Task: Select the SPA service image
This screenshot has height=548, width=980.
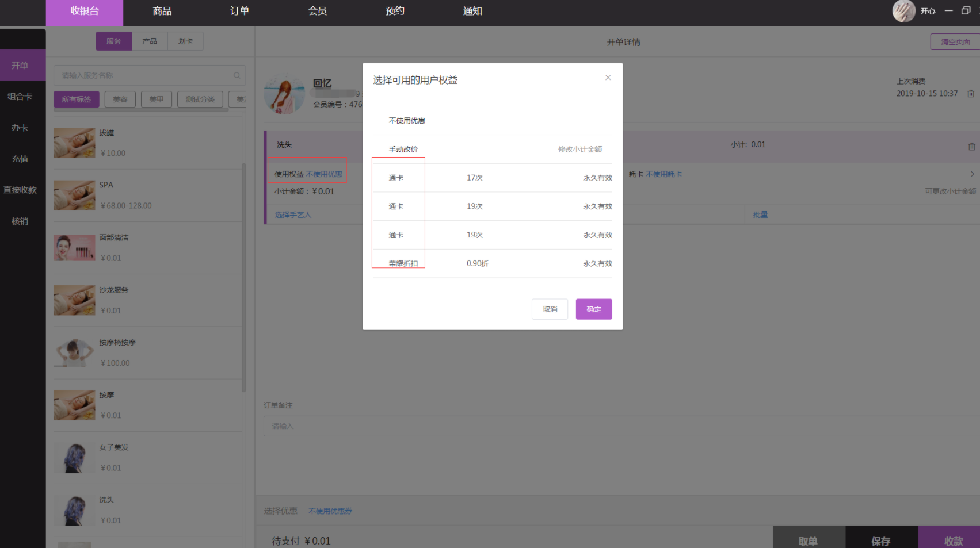Action: [x=74, y=195]
